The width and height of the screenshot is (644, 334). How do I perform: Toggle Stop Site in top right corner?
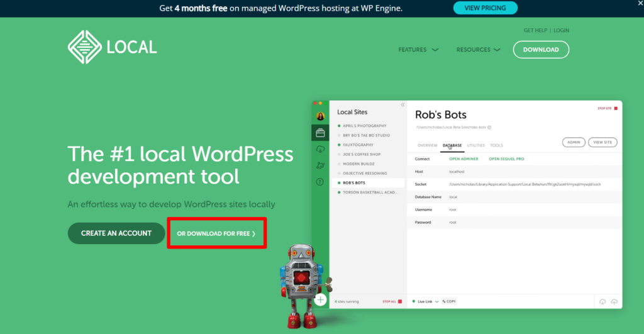click(607, 108)
